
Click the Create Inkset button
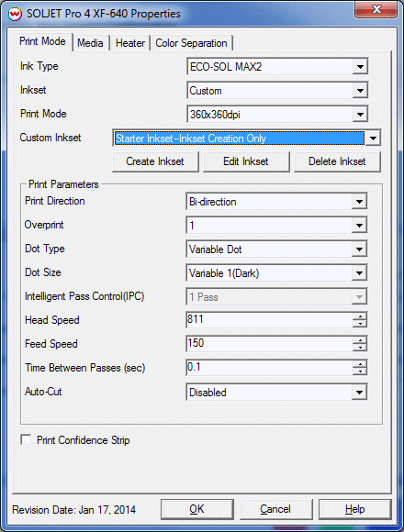(x=155, y=161)
